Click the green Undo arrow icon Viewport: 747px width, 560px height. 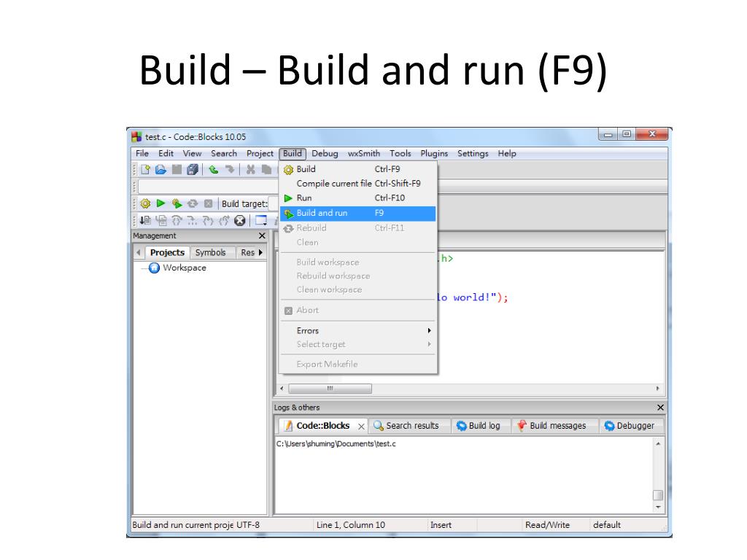tap(214, 169)
